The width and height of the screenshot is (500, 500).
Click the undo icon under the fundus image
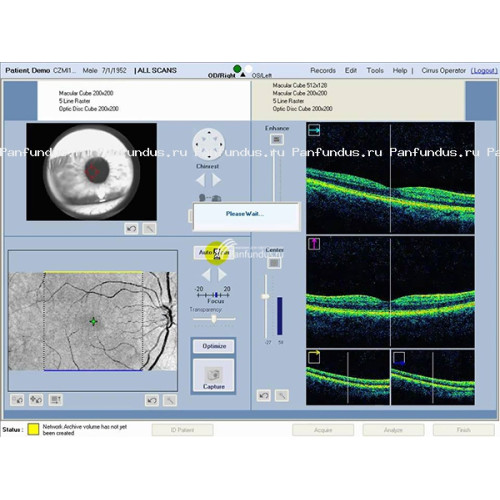pos(152,400)
